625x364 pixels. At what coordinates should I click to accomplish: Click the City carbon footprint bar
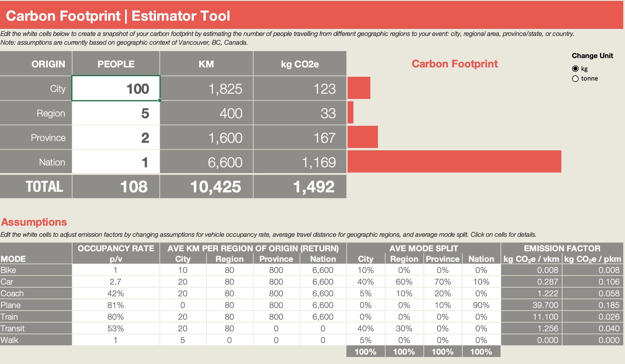click(359, 88)
